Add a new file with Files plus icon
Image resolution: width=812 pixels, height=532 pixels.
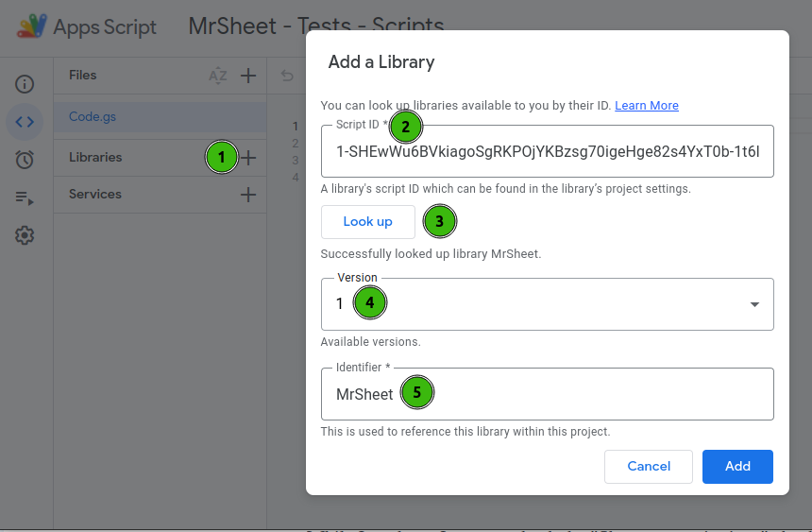pyautogui.click(x=248, y=76)
